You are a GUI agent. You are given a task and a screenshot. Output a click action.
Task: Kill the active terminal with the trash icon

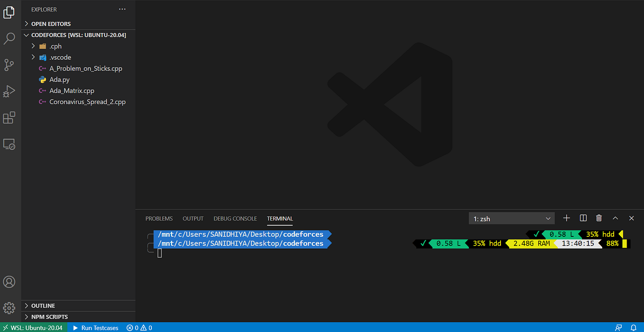pos(599,218)
